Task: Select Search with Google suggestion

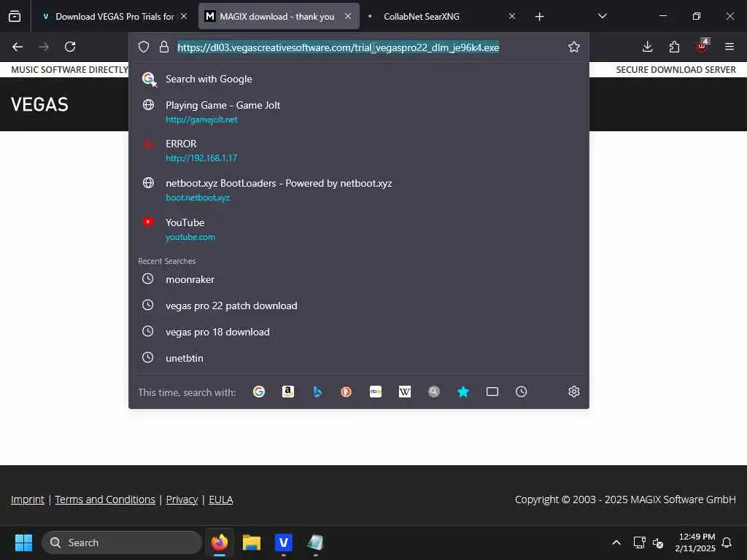Action: [x=358, y=79]
